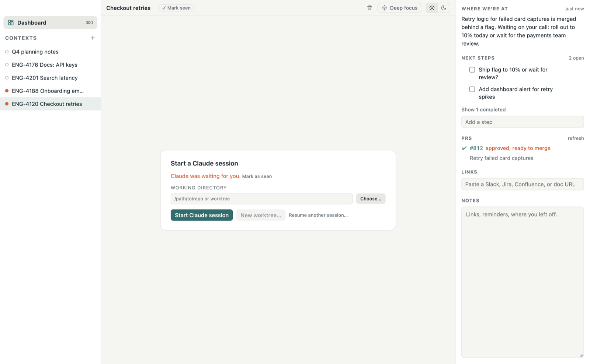The image size is (590, 364).
Task: Open PR #812 link
Action: [476, 148]
